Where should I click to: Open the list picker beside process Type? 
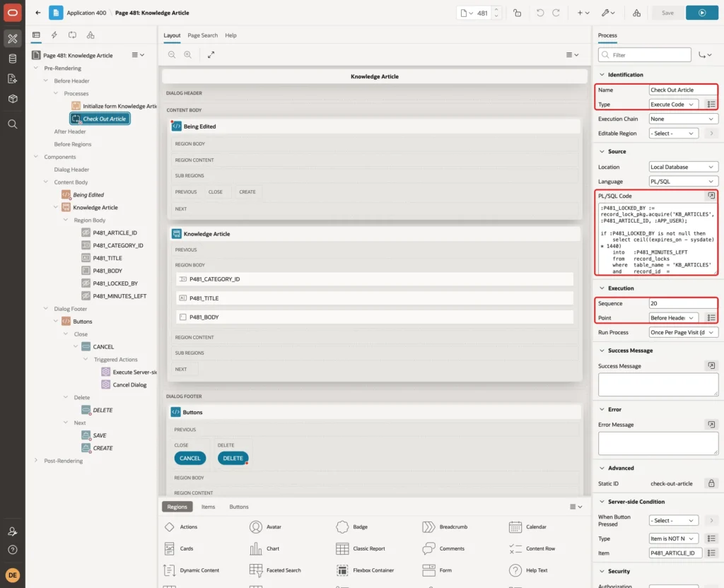point(711,105)
